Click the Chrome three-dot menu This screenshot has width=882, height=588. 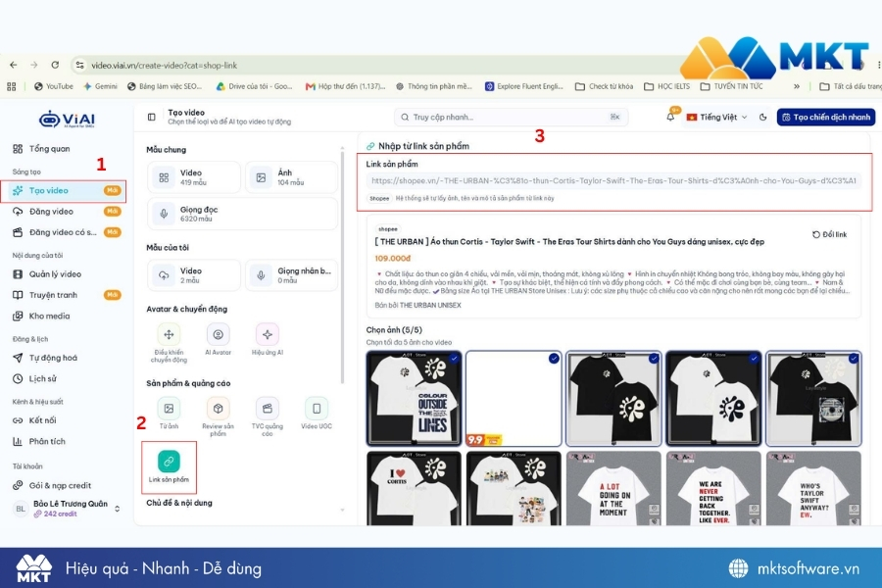click(879, 65)
